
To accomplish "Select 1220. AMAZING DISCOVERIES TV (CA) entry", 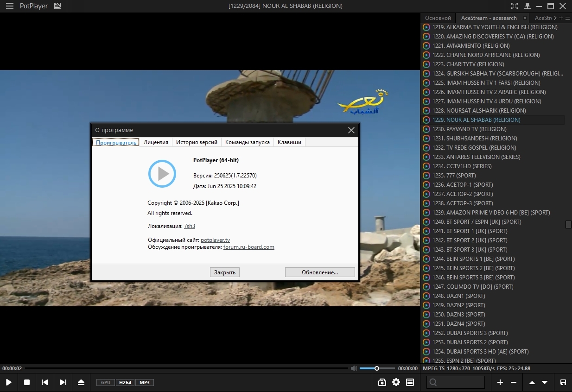I will coord(493,37).
